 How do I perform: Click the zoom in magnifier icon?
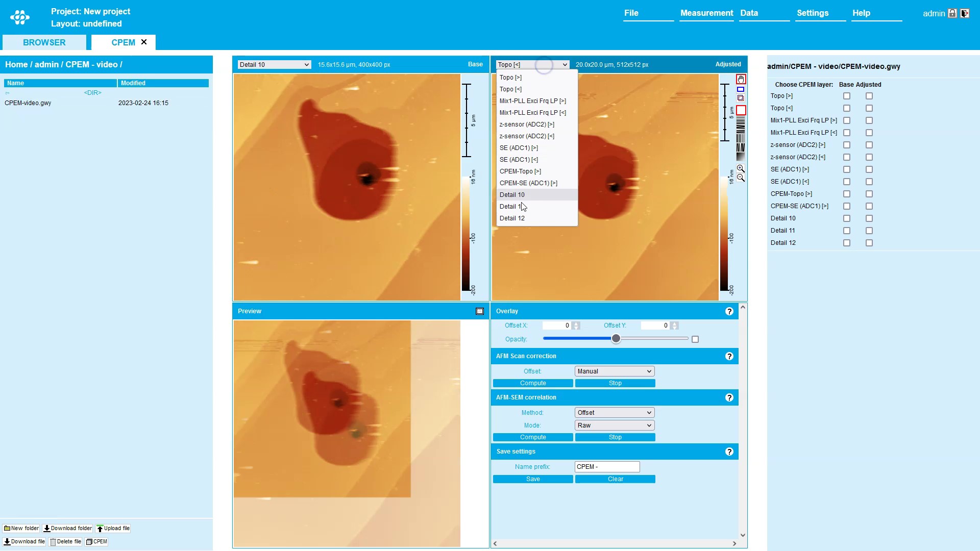tap(741, 168)
